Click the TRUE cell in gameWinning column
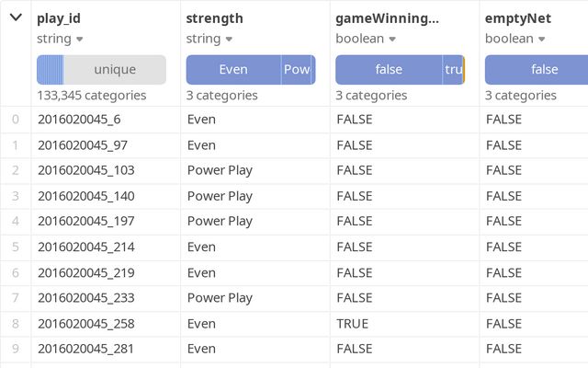588x368 pixels. (353, 324)
